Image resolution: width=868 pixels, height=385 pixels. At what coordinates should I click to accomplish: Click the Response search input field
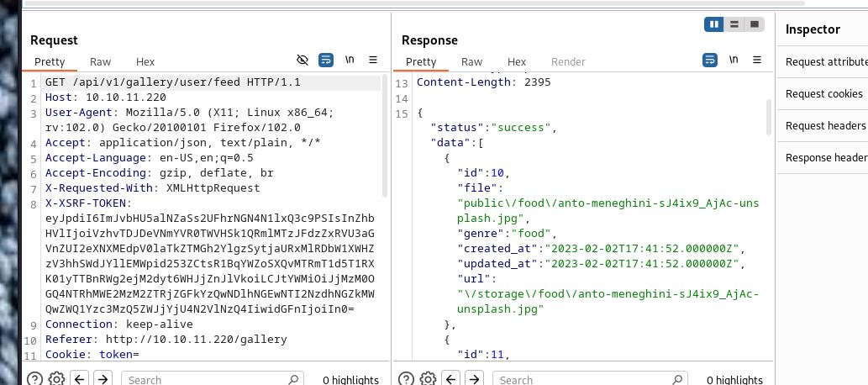[590, 379]
